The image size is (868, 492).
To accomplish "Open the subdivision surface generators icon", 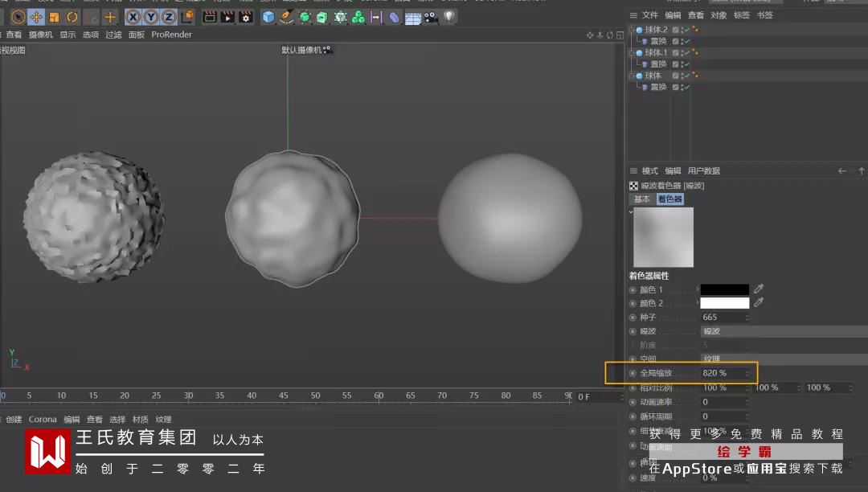I will coord(305,17).
